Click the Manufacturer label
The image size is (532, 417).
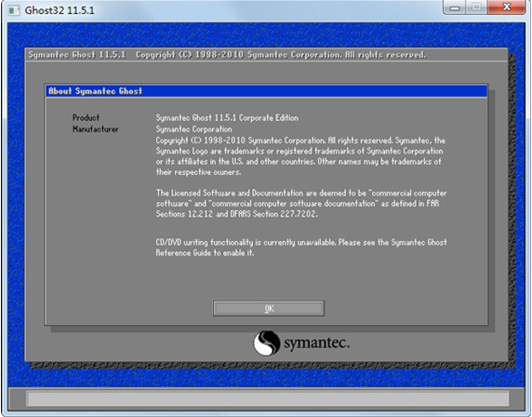(x=96, y=129)
